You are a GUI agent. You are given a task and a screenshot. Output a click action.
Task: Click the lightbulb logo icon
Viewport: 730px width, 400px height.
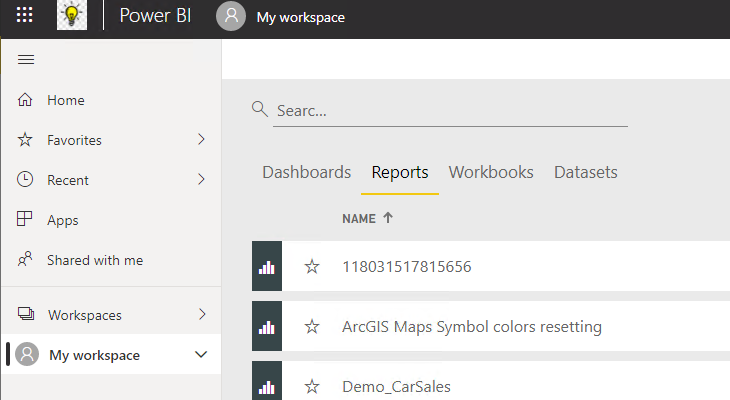click(72, 15)
